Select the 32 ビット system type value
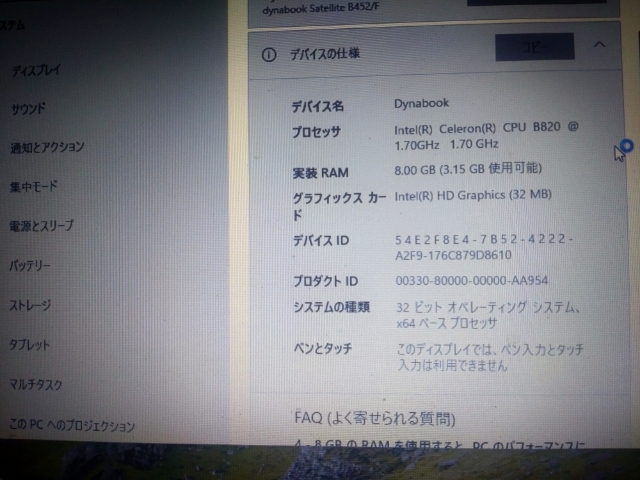 click(x=488, y=315)
